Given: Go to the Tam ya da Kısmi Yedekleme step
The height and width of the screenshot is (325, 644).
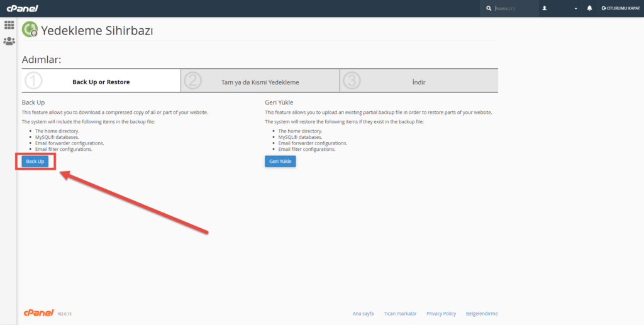Looking at the screenshot, I should [260, 82].
